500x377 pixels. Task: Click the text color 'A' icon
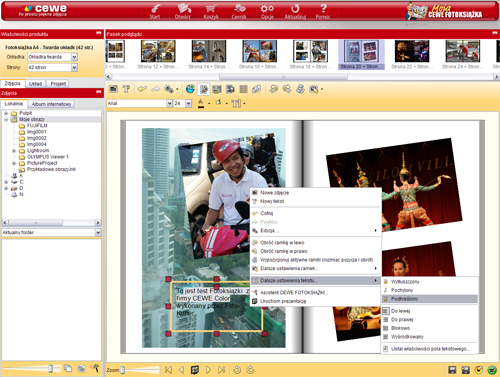[201, 103]
